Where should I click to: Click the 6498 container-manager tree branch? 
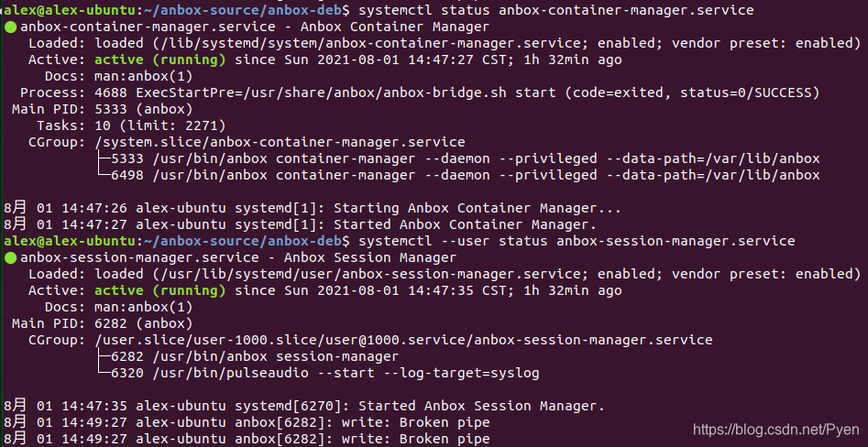pos(457,176)
